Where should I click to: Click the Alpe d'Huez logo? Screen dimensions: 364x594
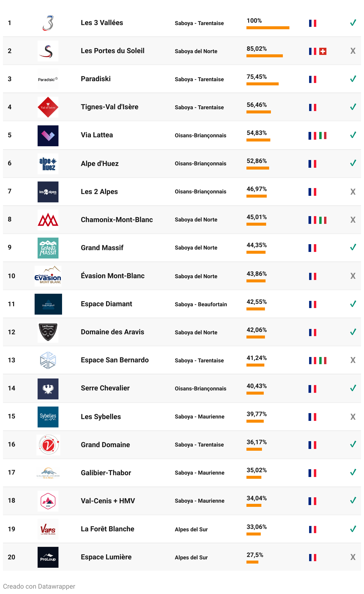[x=48, y=164]
